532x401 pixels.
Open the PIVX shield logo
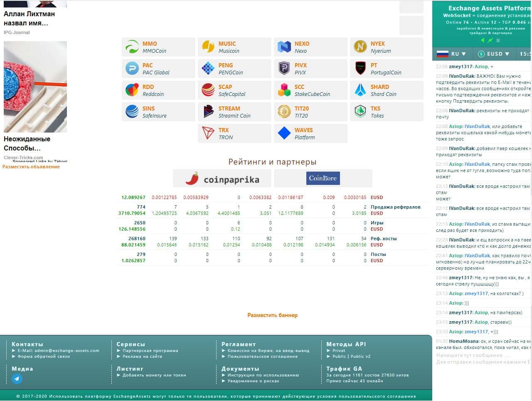pyautogui.click(x=284, y=69)
